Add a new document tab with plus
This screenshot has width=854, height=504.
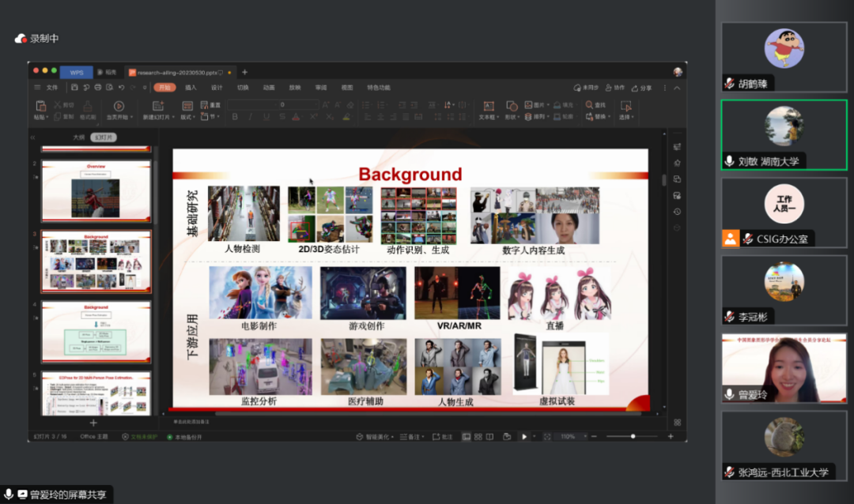click(x=244, y=72)
